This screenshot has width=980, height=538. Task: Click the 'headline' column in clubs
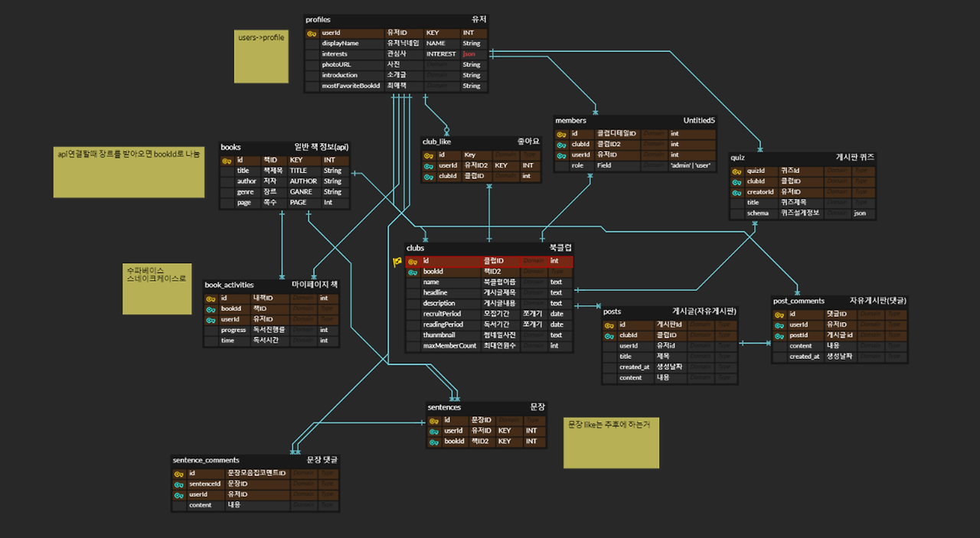coord(451,293)
